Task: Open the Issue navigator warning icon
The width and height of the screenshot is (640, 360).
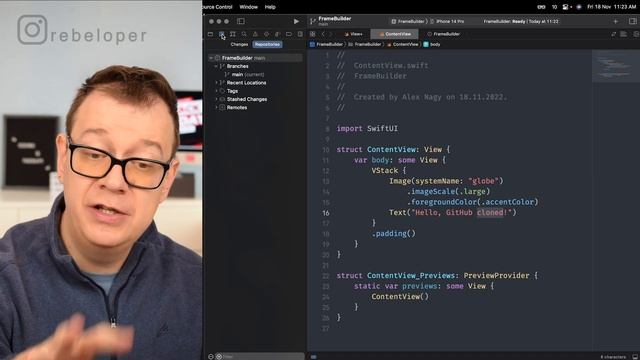Action: click(x=255, y=34)
